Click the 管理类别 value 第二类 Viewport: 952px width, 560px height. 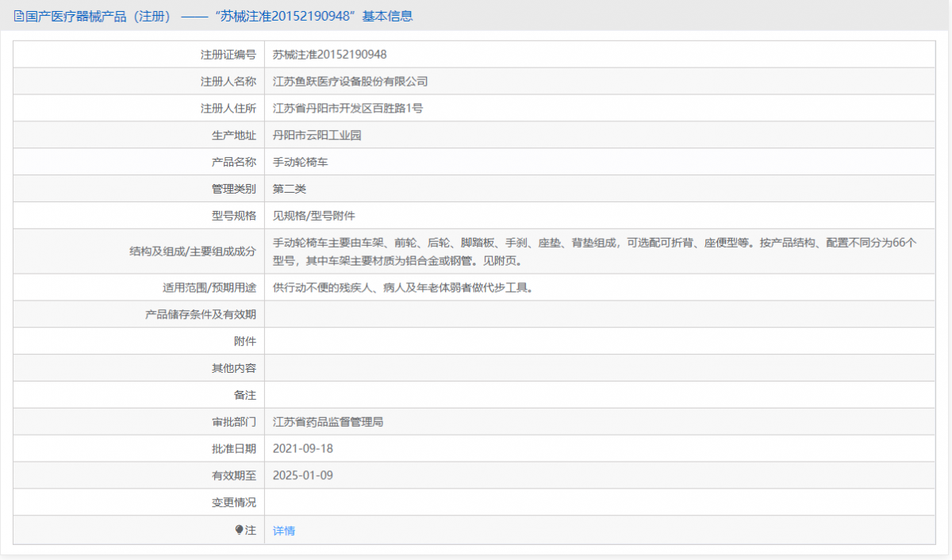pyautogui.click(x=287, y=188)
